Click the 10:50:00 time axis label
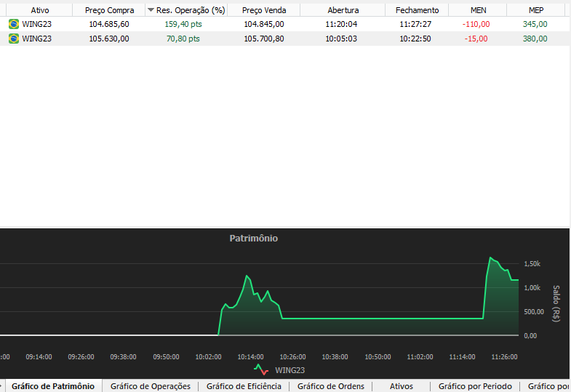Screen dimensions: 571x392 (378, 356)
